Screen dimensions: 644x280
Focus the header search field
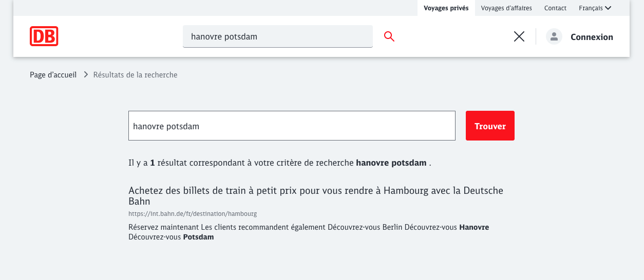point(277,37)
